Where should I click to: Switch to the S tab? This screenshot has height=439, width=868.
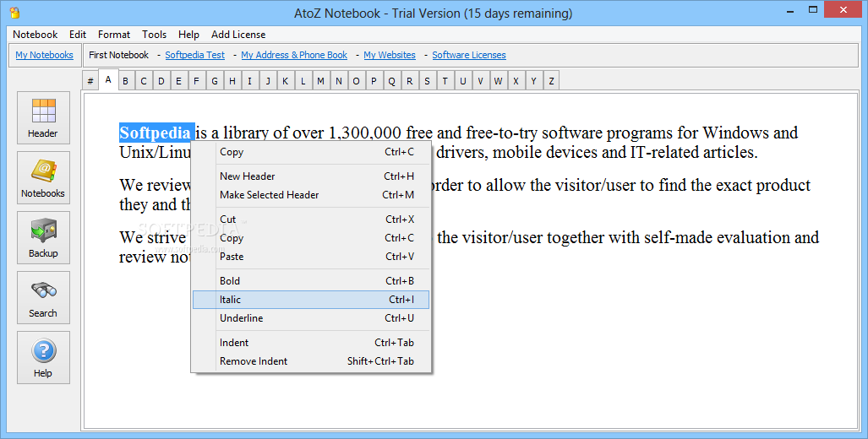[427, 81]
